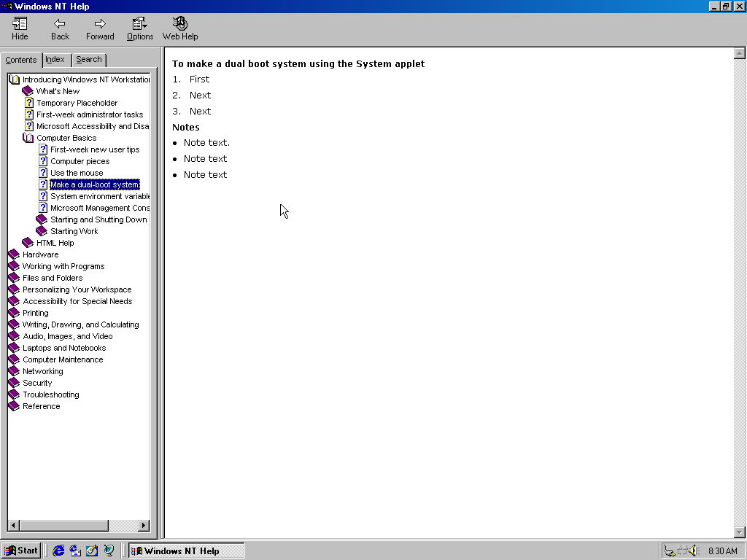Viewport: 747px width, 560px height.
Task: Click the 8:30 AM clock in the tray
Action: 722,551
